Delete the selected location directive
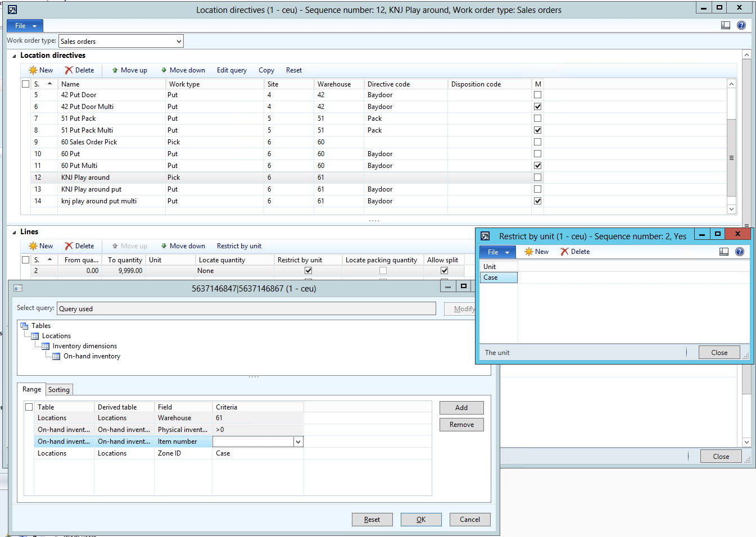 [x=79, y=70]
